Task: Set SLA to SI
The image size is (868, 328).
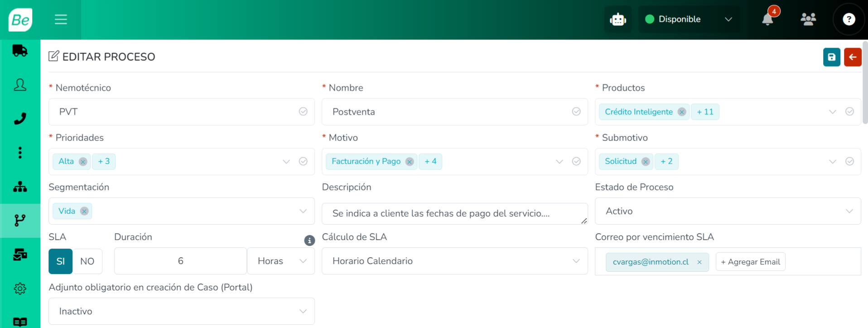Action: (60, 261)
